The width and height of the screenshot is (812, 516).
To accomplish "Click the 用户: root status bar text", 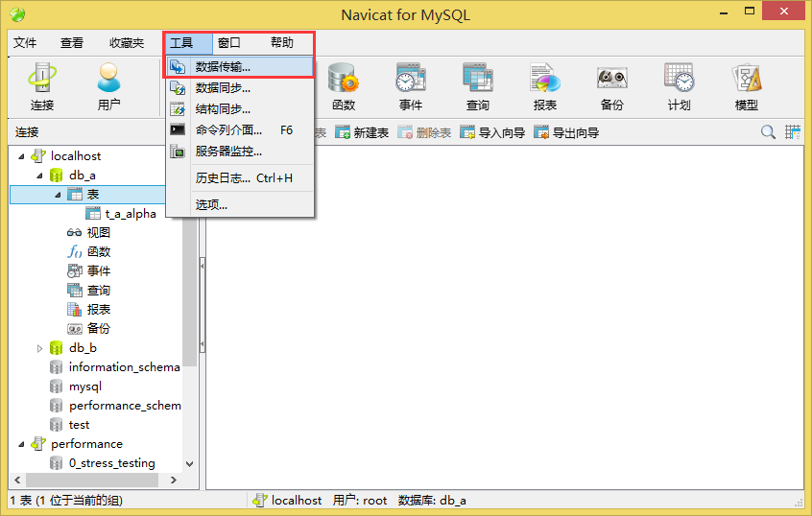I will (360, 501).
